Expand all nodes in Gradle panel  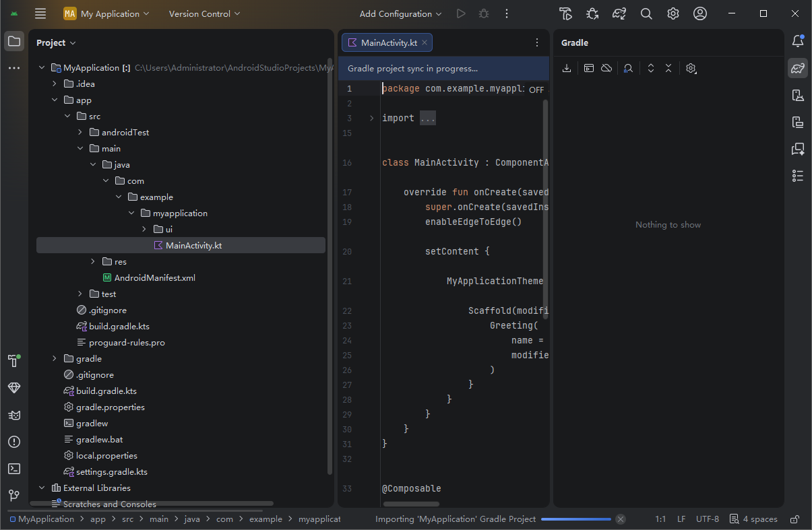point(650,68)
